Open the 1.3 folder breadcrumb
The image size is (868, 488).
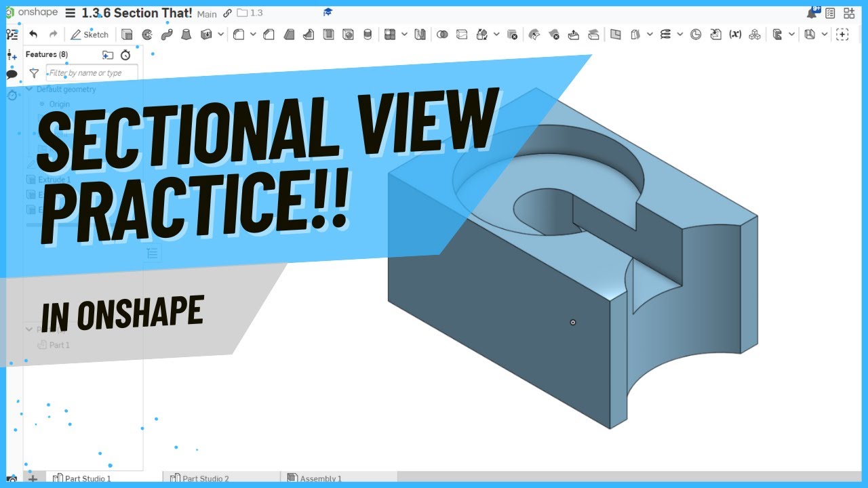point(250,13)
